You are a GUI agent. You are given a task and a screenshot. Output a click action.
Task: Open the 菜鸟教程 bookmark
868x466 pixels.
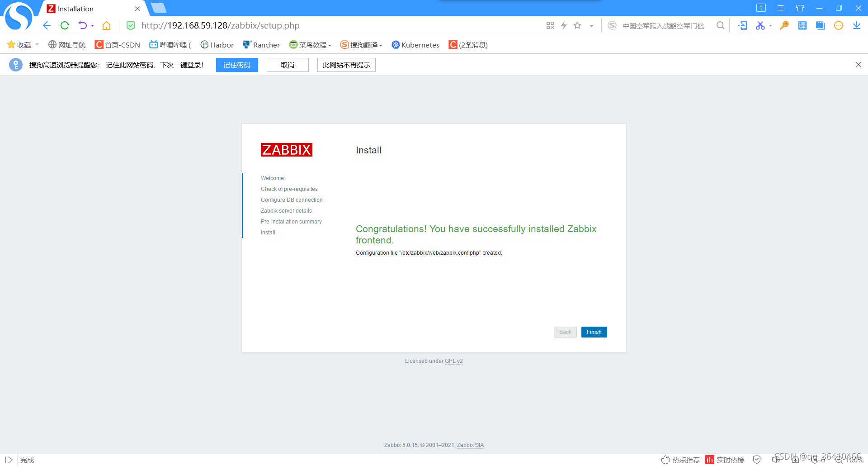click(x=310, y=45)
